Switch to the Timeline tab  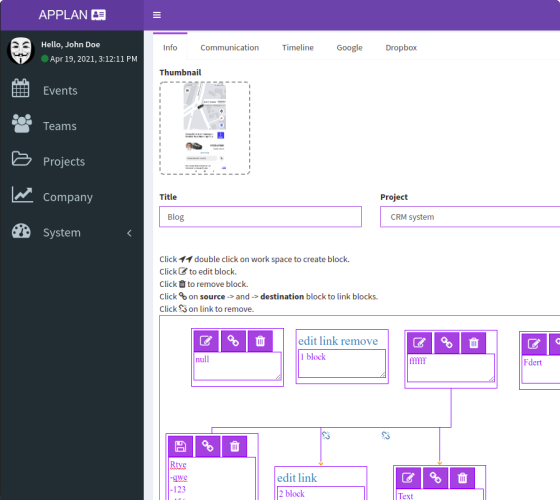pos(298,48)
